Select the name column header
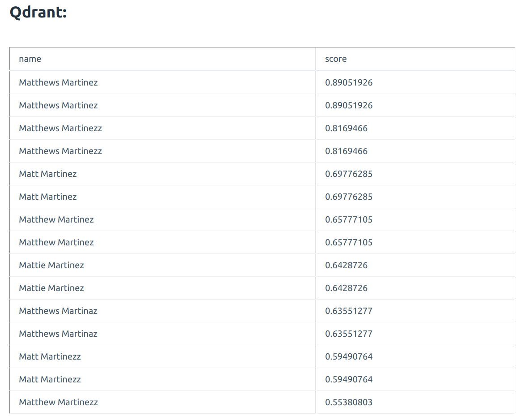The height and width of the screenshot is (420, 522). tap(30, 59)
